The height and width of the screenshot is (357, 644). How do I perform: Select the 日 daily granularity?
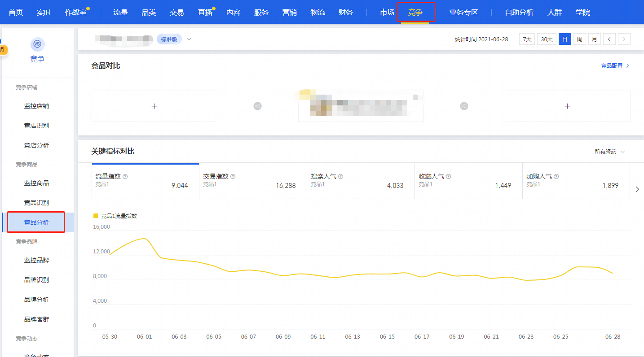[x=565, y=39]
